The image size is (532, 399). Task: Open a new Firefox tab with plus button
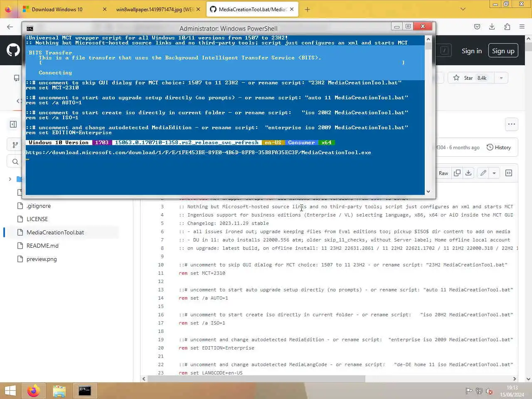(x=308, y=9)
